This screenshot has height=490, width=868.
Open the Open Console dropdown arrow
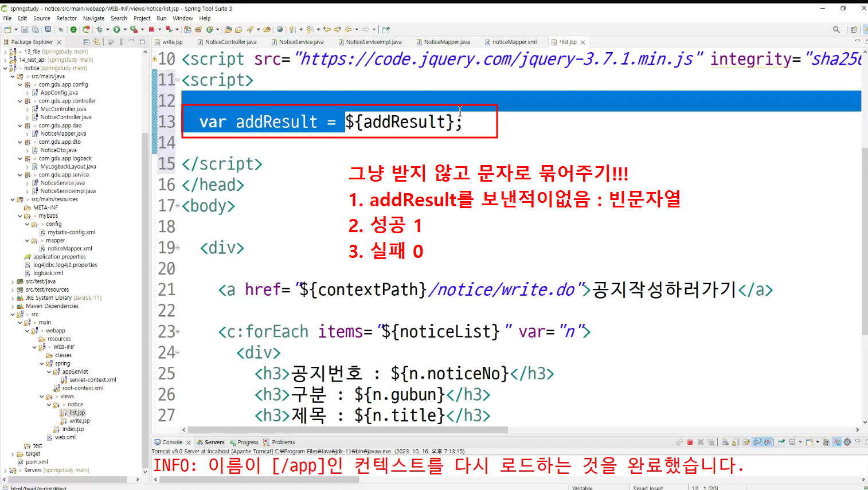(x=818, y=442)
